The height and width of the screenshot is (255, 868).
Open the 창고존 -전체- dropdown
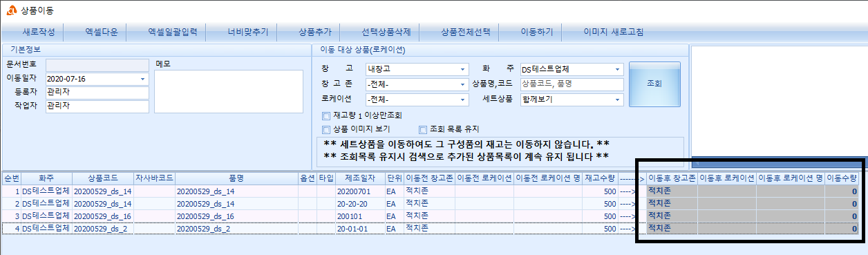click(462, 84)
